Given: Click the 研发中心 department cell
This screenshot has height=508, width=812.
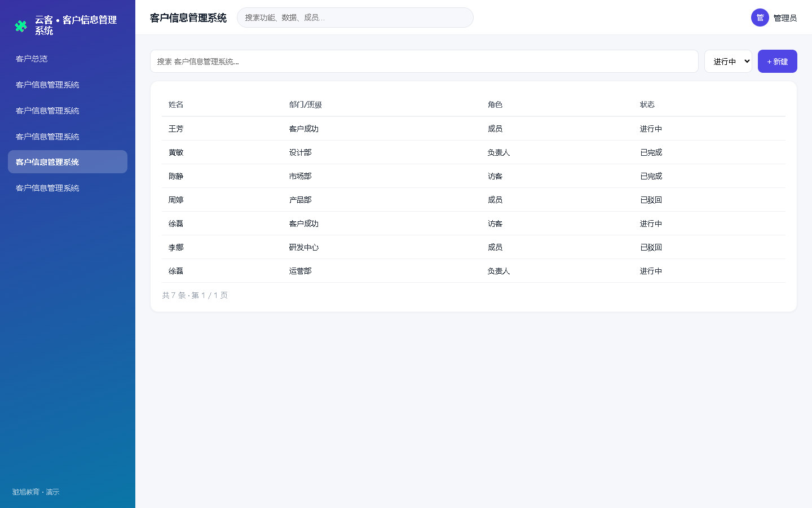Looking at the screenshot, I should point(304,247).
